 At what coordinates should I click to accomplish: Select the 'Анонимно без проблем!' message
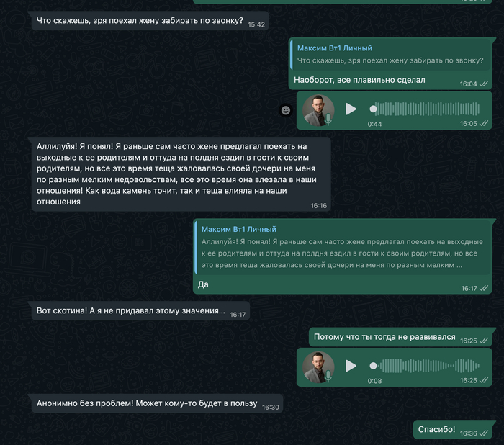tap(147, 403)
